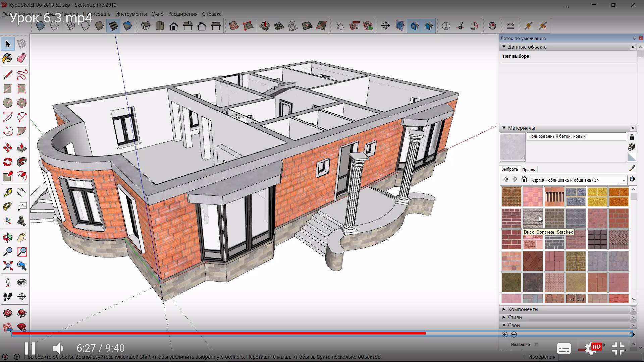644x362 pixels.
Task: Open the Инструменты menu
Action: 131,14
